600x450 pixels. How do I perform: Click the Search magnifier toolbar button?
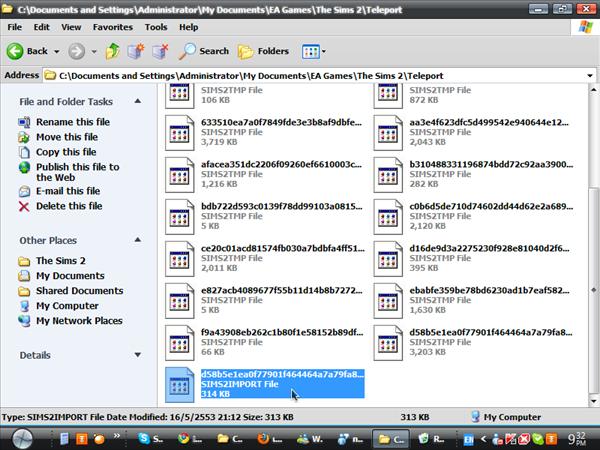click(204, 51)
